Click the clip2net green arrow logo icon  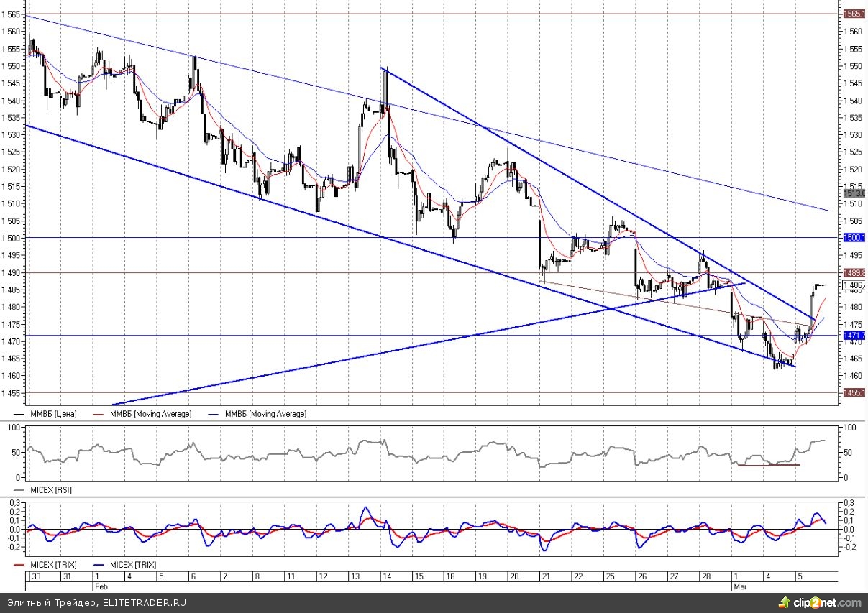point(800,602)
